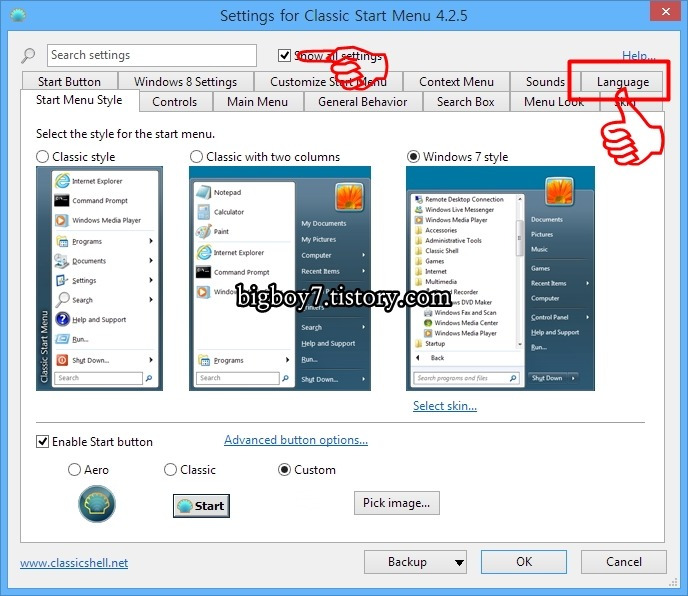Choose the Classic start button radio
This screenshot has width=688, height=596.
click(x=170, y=470)
